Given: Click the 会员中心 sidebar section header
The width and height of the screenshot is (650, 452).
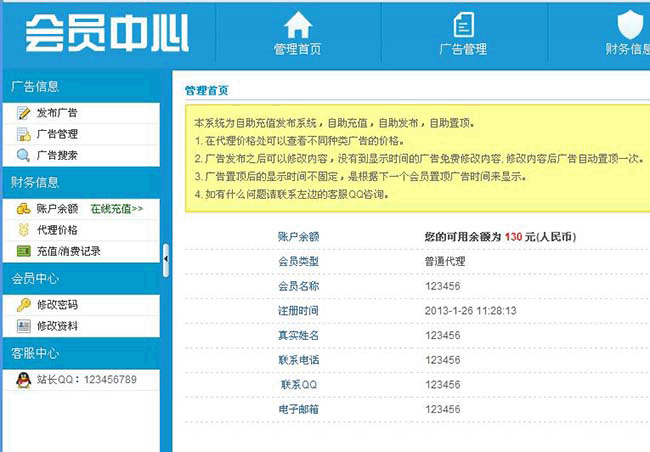Looking at the screenshot, I should click(x=81, y=279).
